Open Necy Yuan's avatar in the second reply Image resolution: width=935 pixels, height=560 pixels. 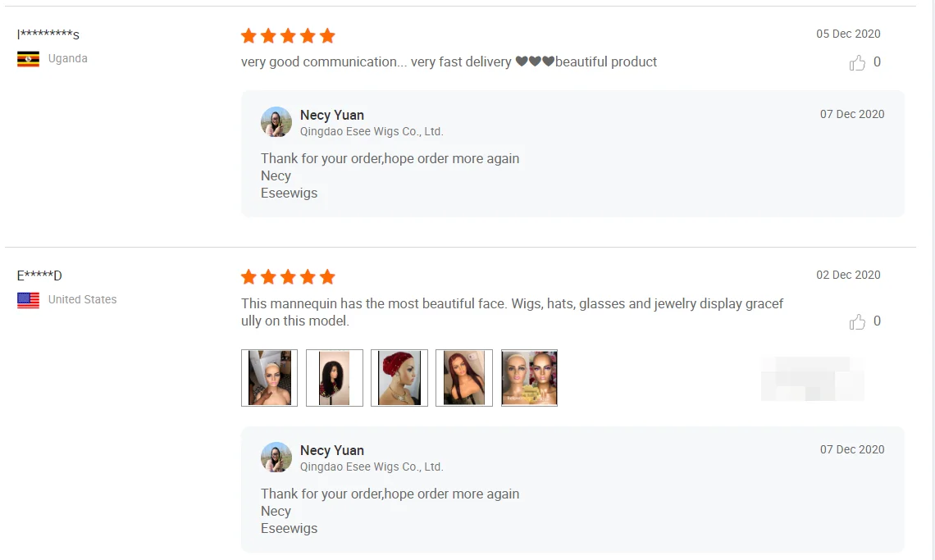276,458
